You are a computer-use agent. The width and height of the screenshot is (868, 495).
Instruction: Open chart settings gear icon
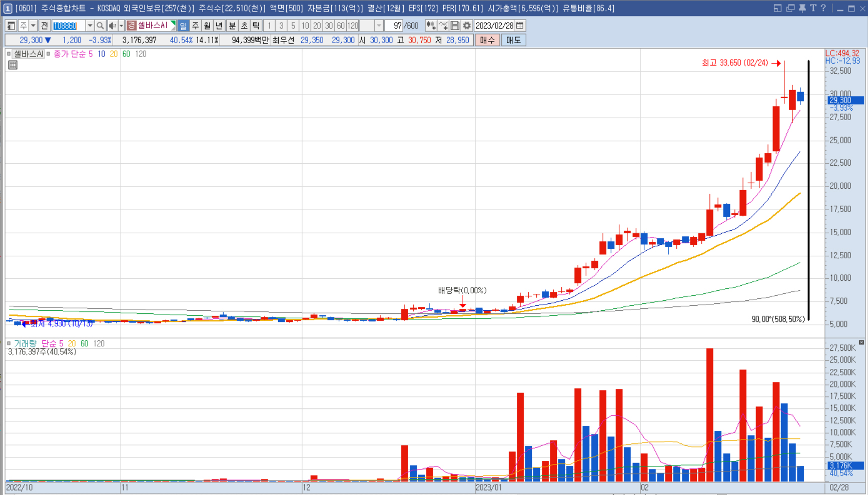tap(467, 26)
